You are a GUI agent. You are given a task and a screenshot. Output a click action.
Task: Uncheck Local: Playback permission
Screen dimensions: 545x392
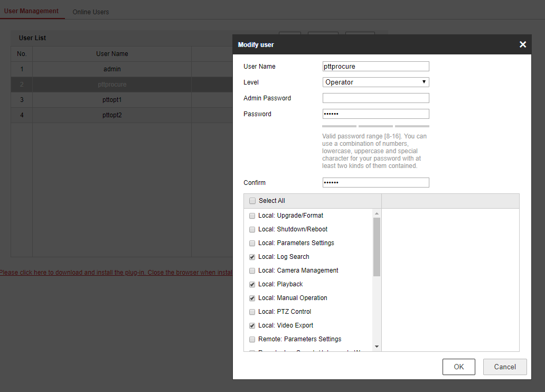coord(252,285)
